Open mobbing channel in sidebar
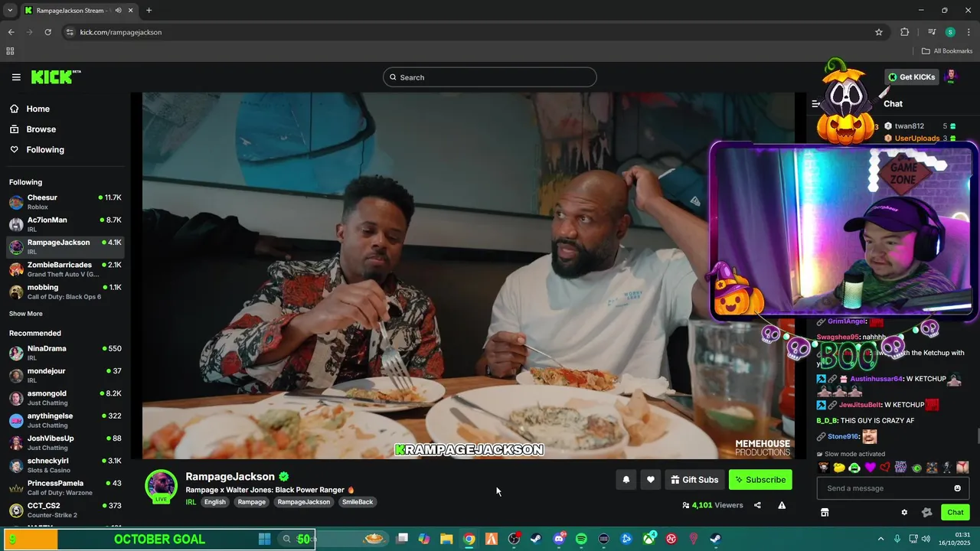 point(65,292)
